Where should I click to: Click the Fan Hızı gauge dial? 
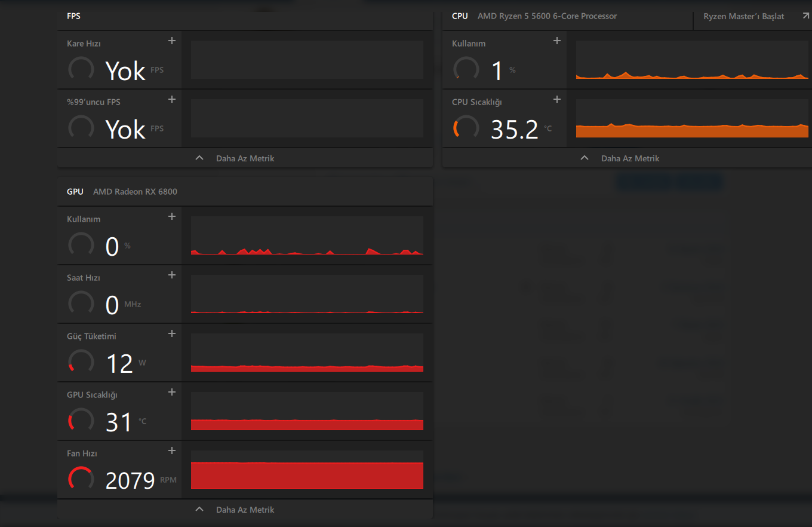point(81,479)
